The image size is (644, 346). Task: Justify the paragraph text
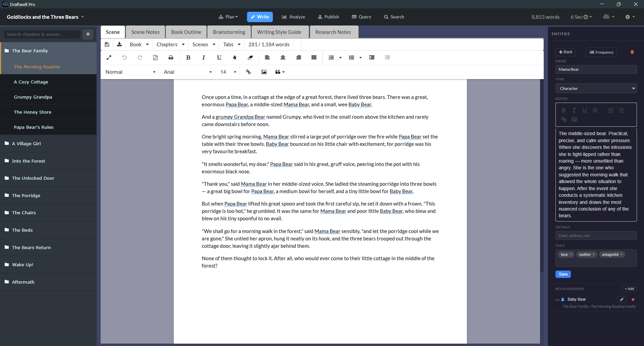tap(314, 58)
